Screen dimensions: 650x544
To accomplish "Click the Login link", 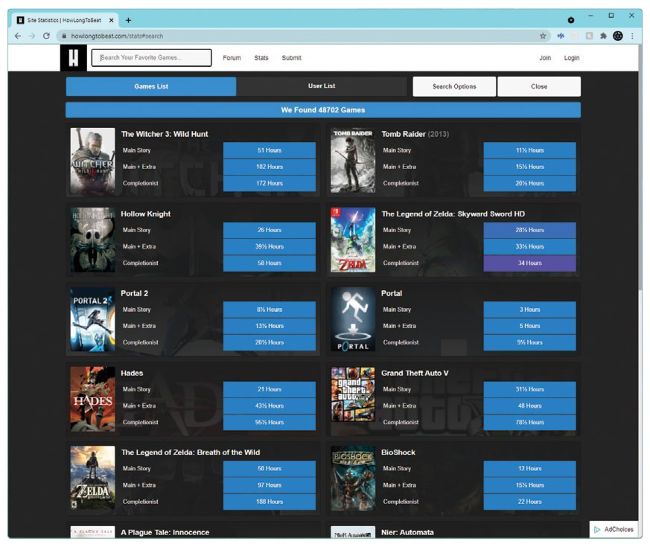I will (572, 58).
